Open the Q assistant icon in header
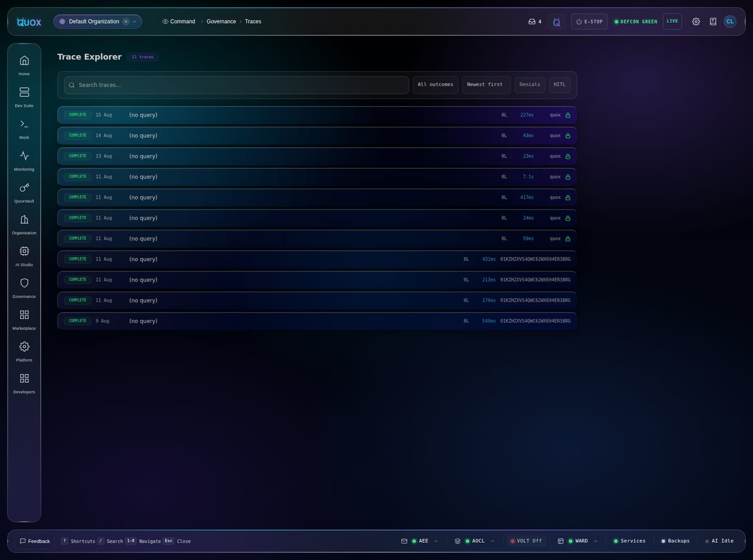The height and width of the screenshot is (560, 753). 556,22
